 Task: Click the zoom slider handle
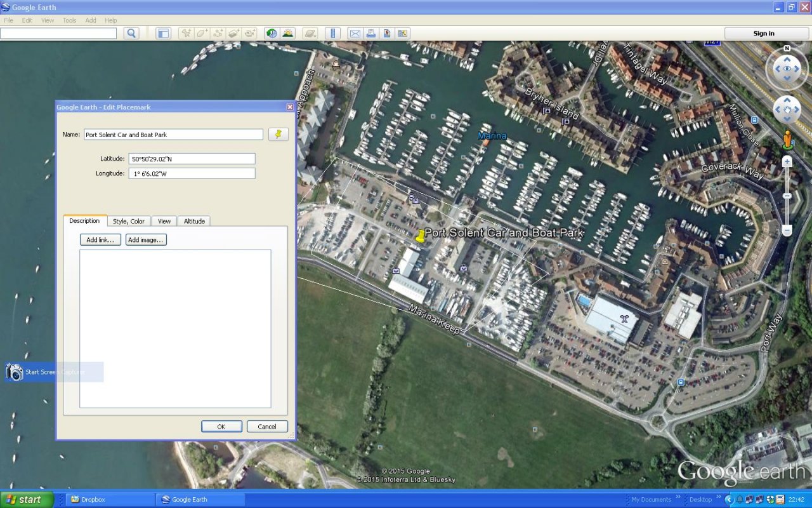787,196
